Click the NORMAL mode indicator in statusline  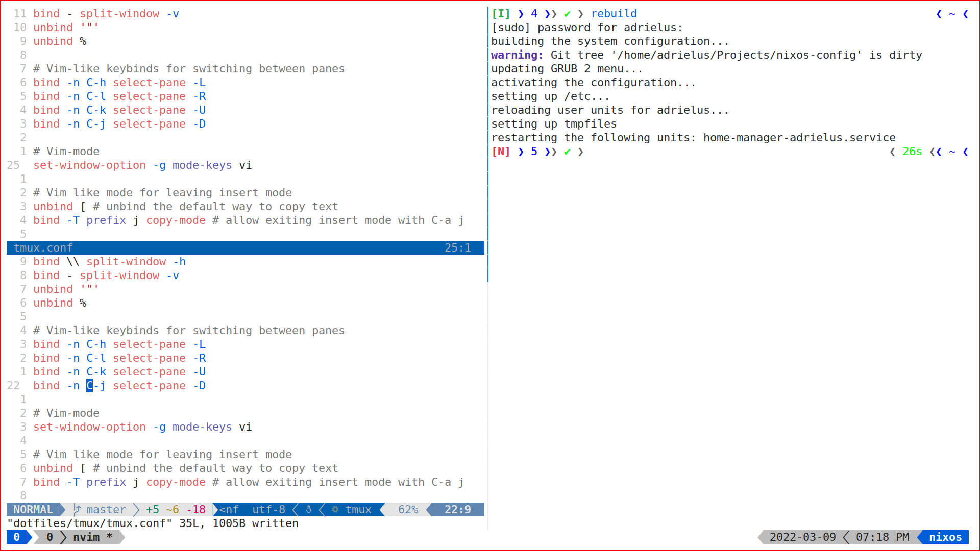click(x=33, y=509)
